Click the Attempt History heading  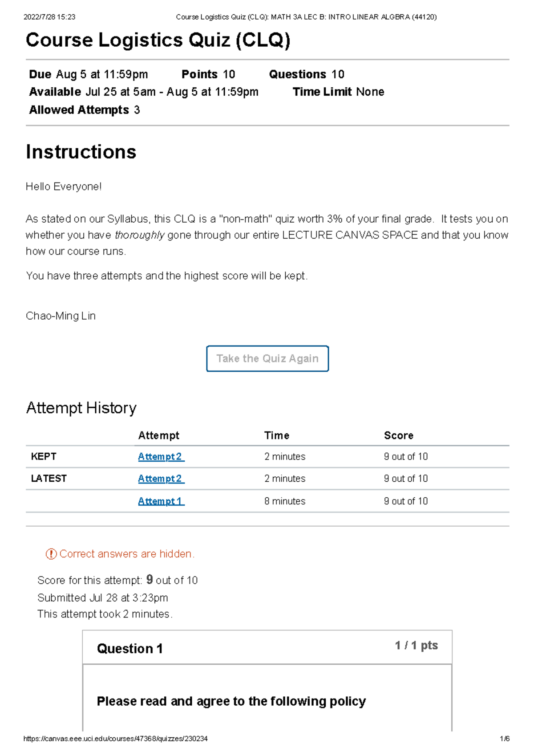pyautogui.click(x=81, y=408)
